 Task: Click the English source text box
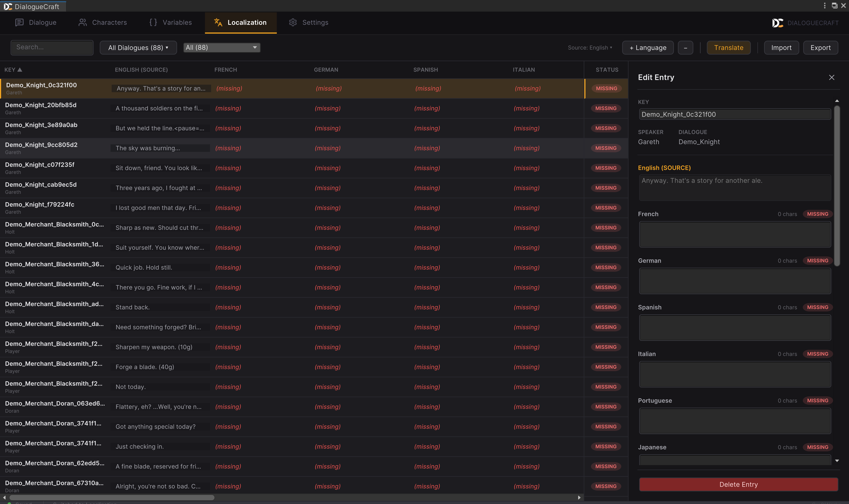735,187
